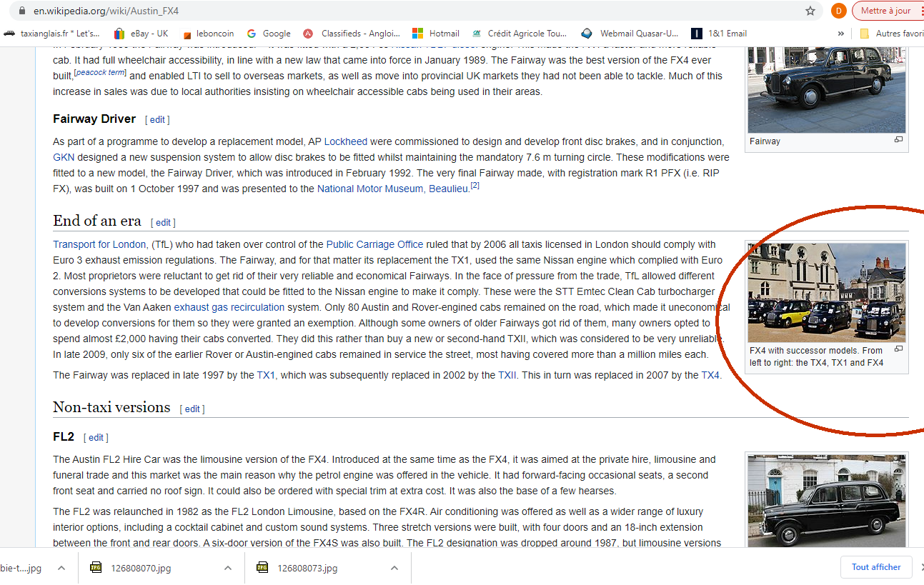
Task: Open the Hotmail bookmark
Action: coord(435,34)
